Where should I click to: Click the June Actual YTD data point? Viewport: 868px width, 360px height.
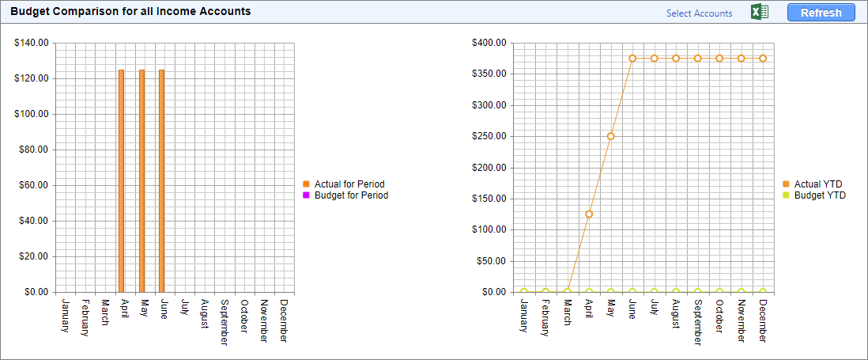(632, 59)
